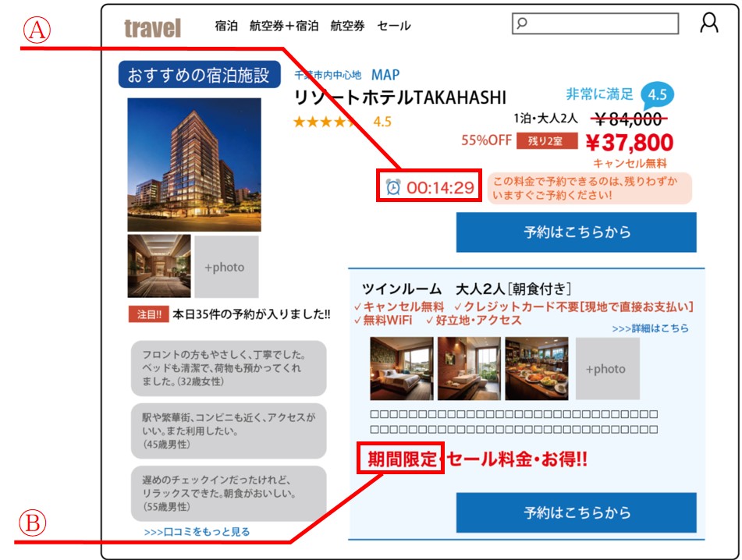Select the 航空券 navigation item

tap(347, 26)
